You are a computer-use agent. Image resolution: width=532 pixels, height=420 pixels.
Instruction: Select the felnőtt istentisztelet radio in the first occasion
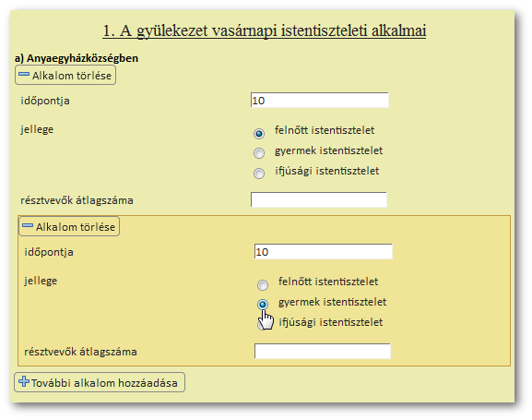point(259,134)
